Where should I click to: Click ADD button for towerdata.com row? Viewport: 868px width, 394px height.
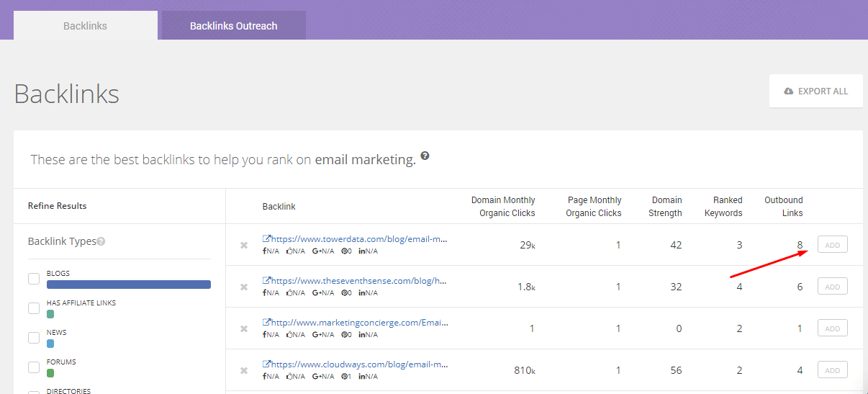point(833,245)
